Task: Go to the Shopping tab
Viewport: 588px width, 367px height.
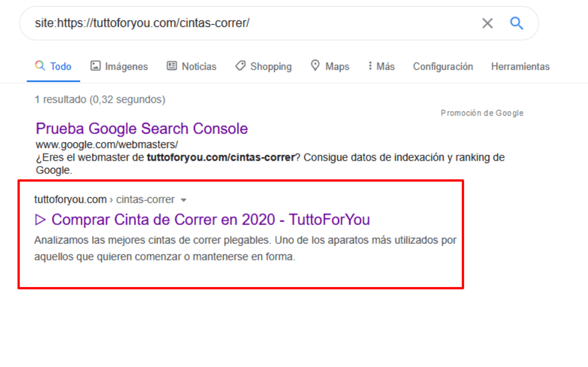Action: (x=263, y=66)
